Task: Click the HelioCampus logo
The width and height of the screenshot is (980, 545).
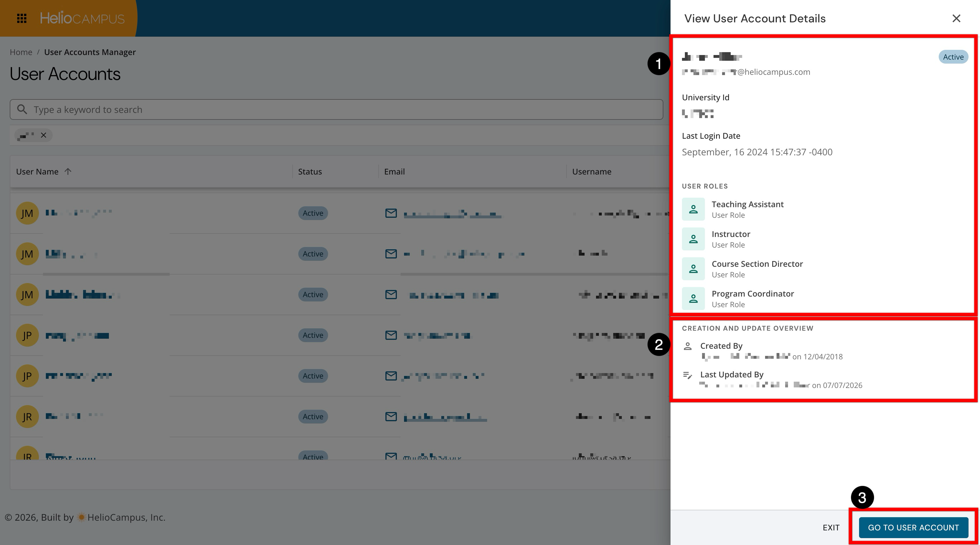Action: point(82,18)
